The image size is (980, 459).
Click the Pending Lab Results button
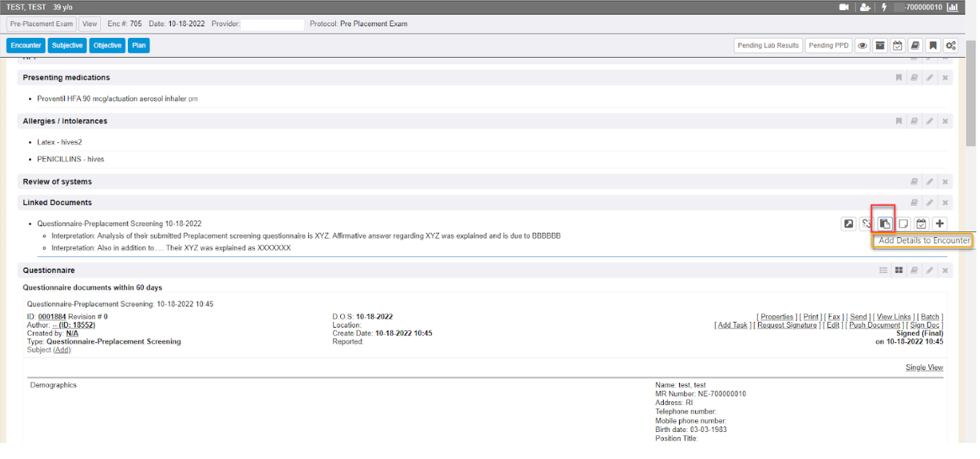(767, 45)
